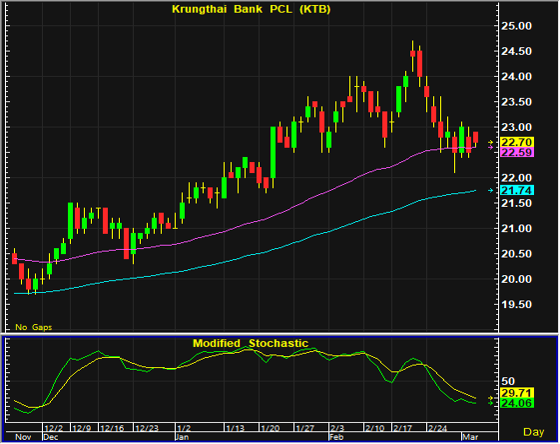Click the 23.50 price axis label
This screenshot has width=560, height=444.
(x=516, y=102)
